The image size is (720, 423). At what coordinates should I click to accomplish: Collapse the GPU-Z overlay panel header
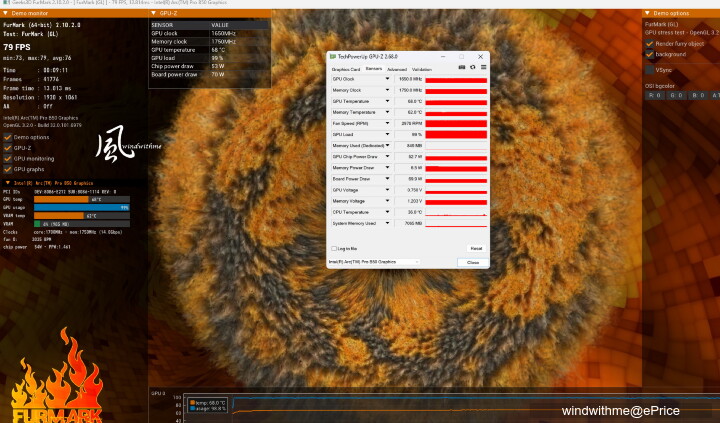pyautogui.click(x=152, y=14)
